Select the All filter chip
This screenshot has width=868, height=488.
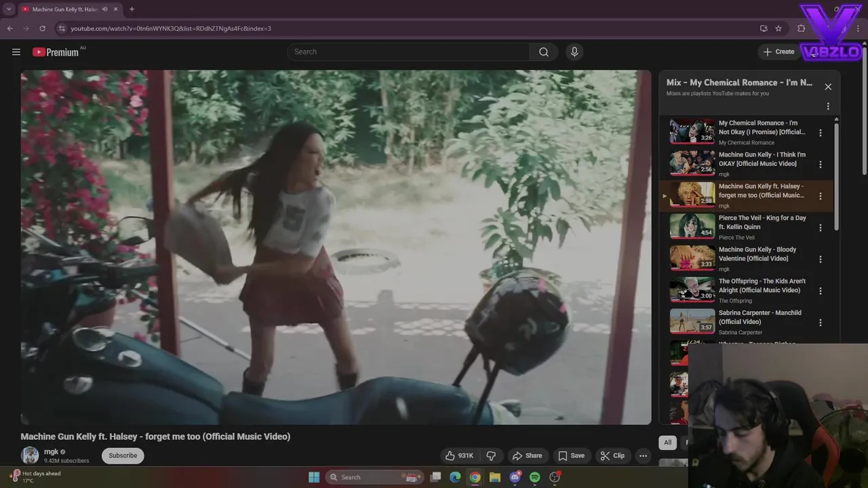click(667, 443)
